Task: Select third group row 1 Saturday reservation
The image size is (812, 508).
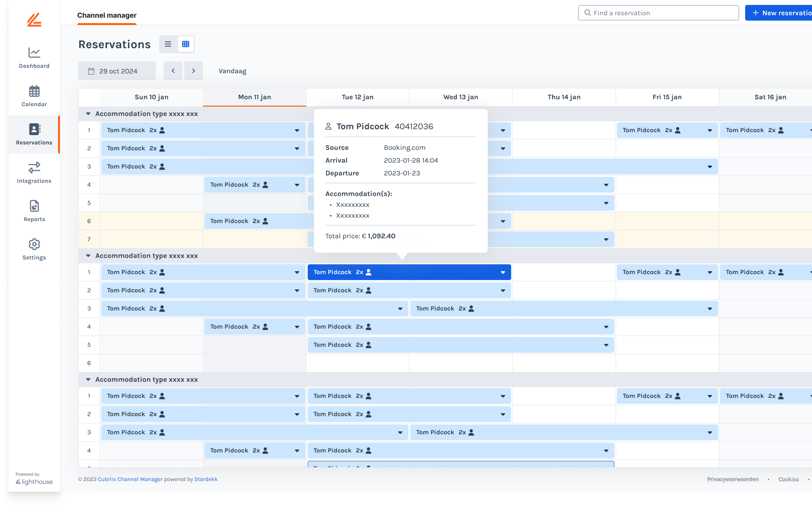Action: point(766,396)
